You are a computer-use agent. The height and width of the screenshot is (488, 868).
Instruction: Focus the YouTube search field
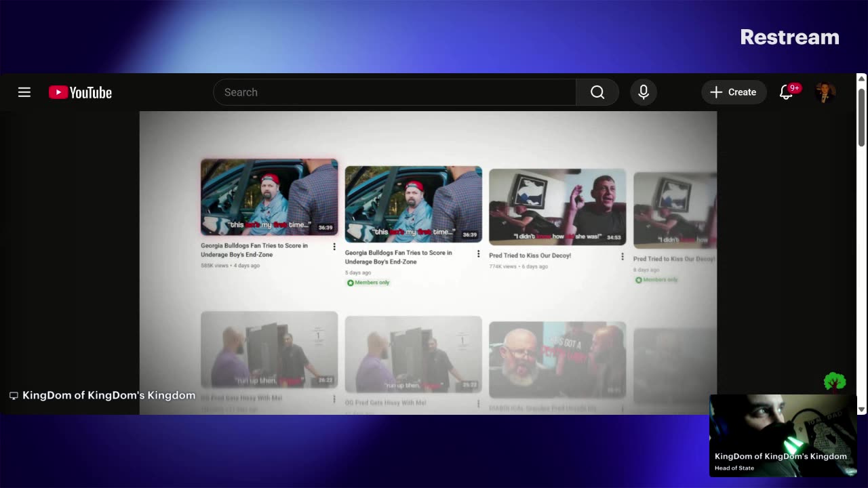(395, 92)
